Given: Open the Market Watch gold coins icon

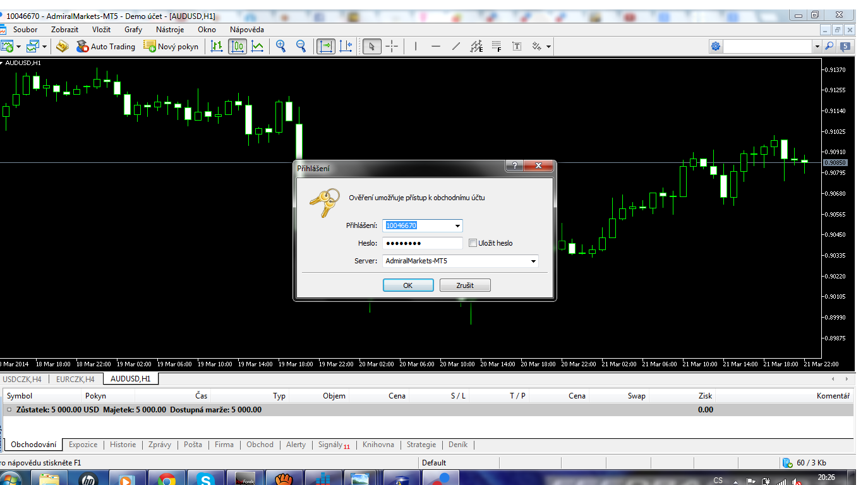Looking at the screenshot, I should [62, 46].
